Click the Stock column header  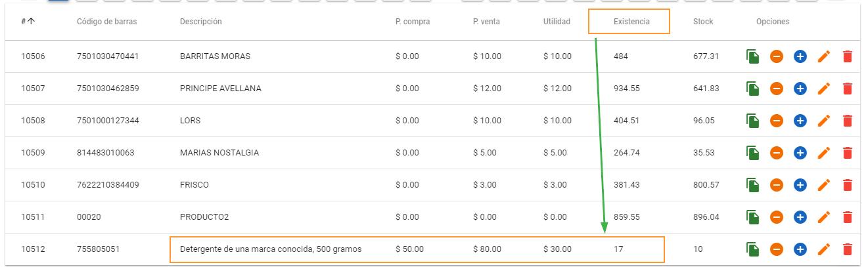(x=703, y=22)
